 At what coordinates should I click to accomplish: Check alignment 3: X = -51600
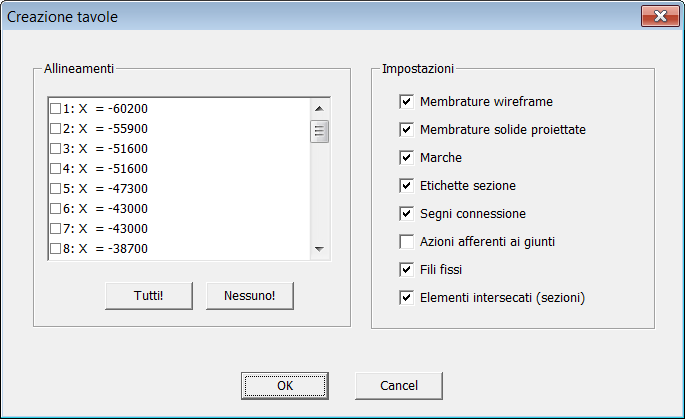(55, 148)
